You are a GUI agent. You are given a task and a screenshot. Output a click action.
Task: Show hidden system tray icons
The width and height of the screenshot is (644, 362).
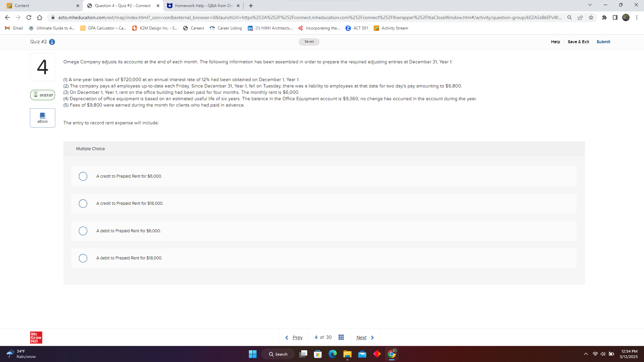586,354
